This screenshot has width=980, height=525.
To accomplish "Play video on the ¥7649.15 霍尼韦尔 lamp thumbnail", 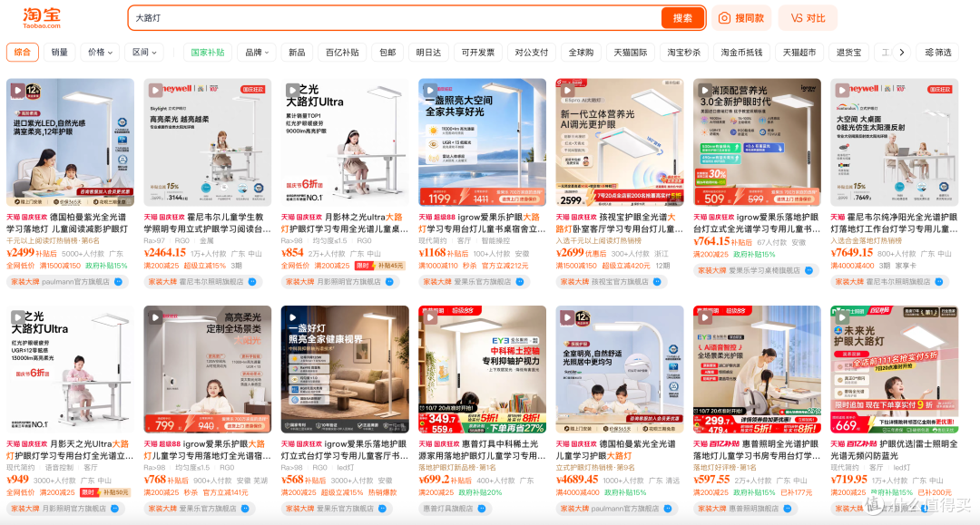I will click(842, 91).
